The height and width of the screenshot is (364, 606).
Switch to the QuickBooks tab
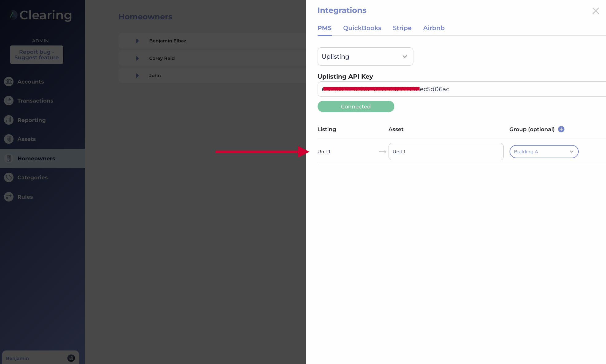click(x=362, y=28)
